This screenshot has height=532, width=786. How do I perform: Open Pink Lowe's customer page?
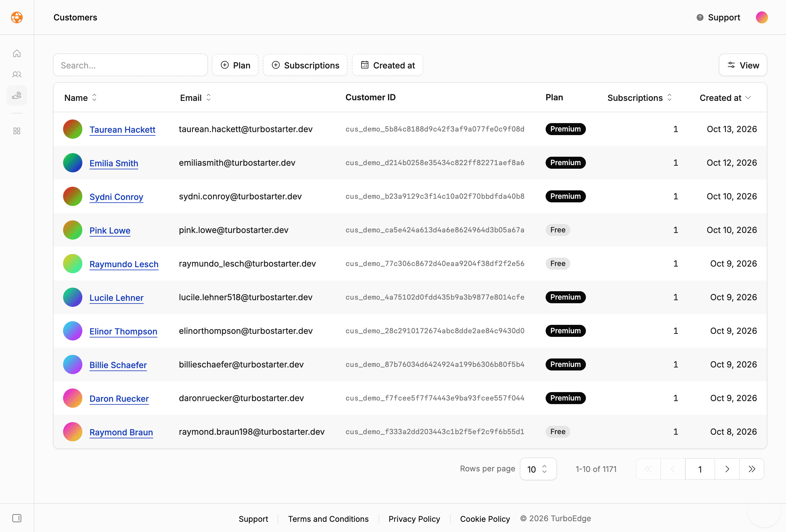[x=110, y=231]
